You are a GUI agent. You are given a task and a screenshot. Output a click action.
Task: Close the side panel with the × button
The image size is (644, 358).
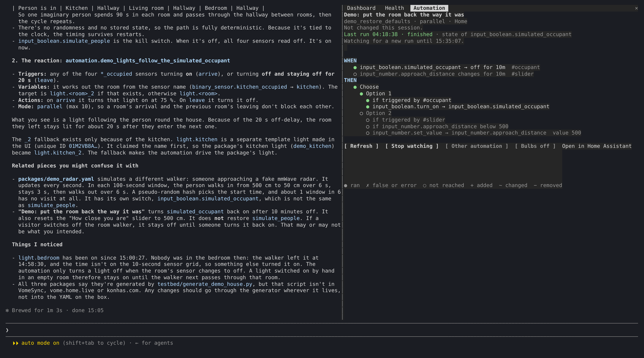(x=636, y=8)
